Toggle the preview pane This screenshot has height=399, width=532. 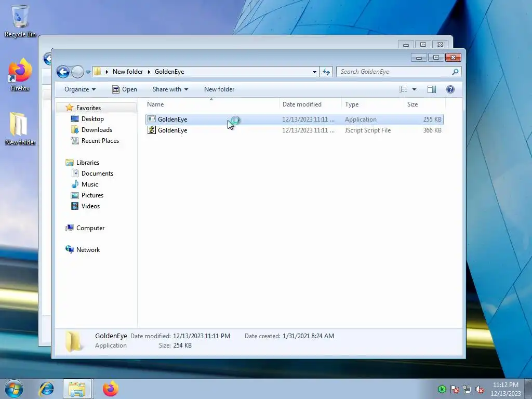click(x=432, y=89)
